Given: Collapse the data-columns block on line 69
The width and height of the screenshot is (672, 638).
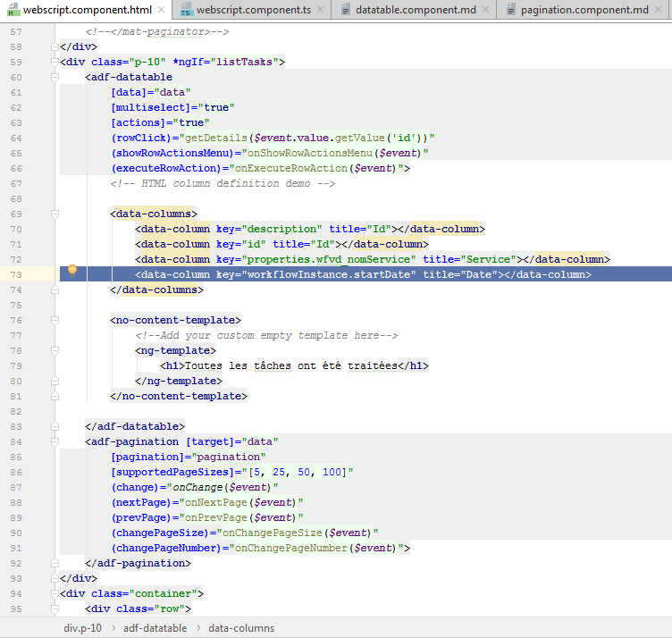Looking at the screenshot, I should click(x=55, y=214).
